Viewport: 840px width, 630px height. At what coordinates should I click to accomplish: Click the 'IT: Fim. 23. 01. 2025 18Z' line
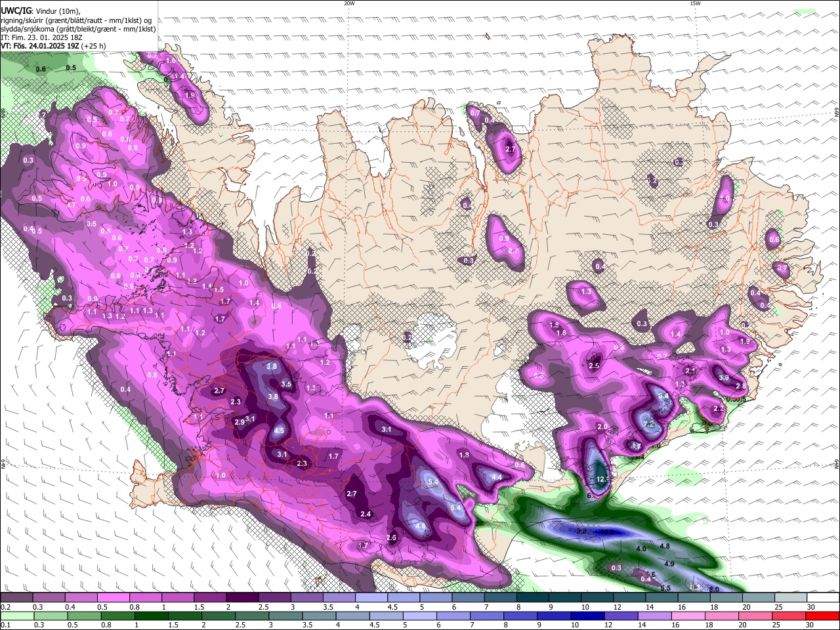pos(40,38)
